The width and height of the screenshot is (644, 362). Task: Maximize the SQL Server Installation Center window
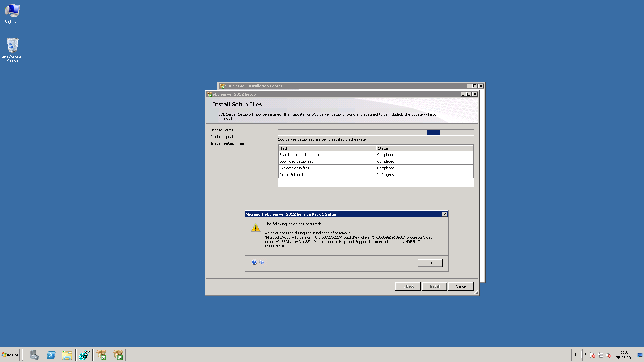click(x=475, y=86)
